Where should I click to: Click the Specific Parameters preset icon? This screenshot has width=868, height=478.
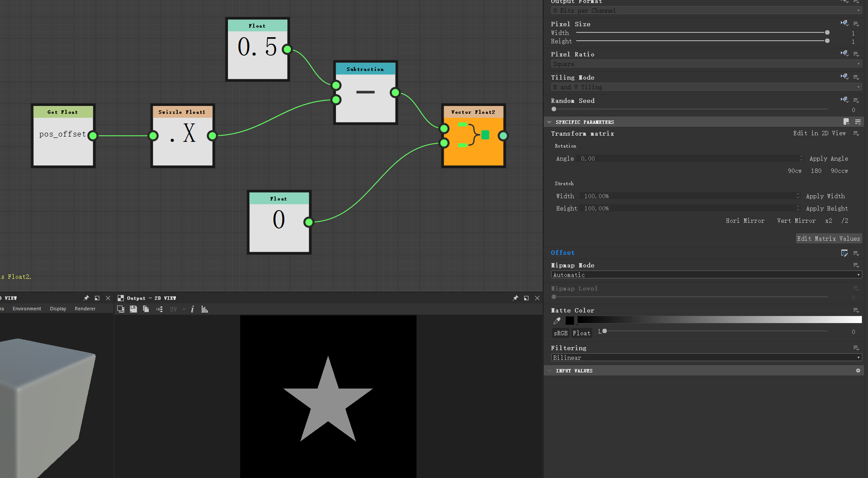[846, 122]
